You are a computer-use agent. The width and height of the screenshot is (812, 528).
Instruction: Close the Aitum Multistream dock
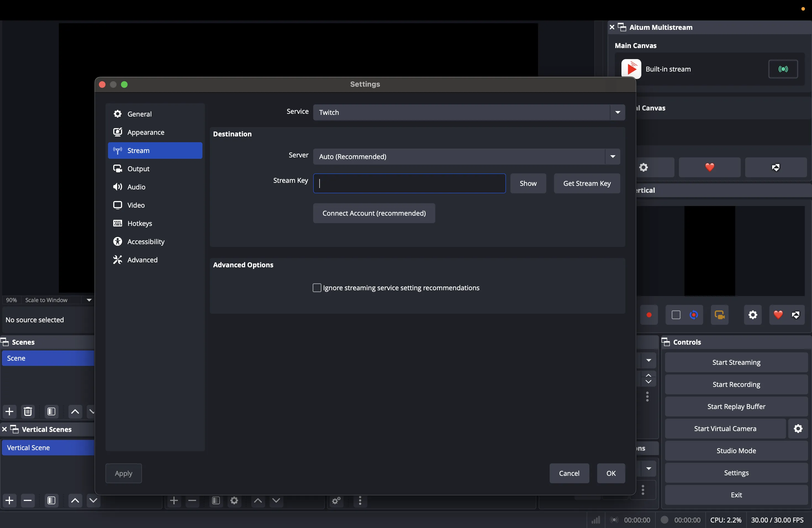pos(612,27)
